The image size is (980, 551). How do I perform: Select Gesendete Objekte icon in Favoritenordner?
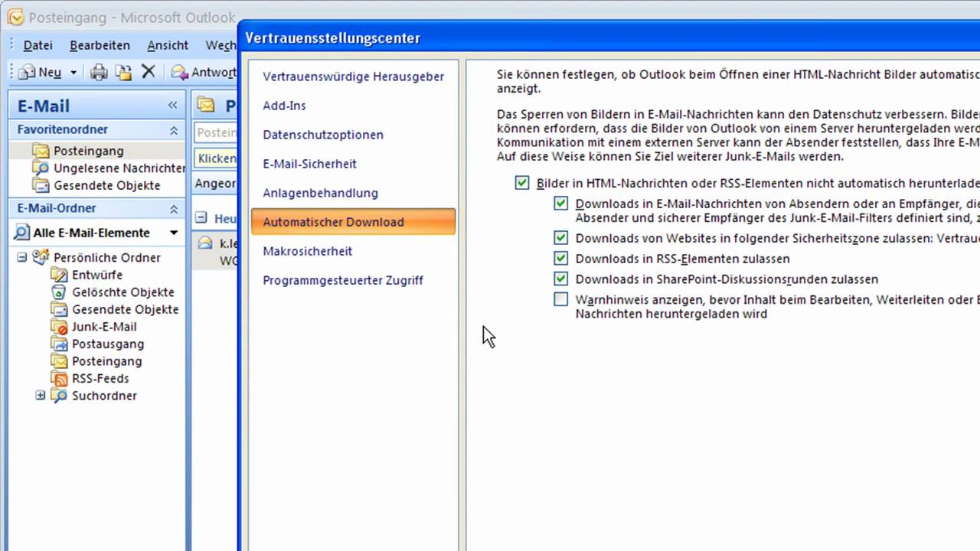pos(41,185)
